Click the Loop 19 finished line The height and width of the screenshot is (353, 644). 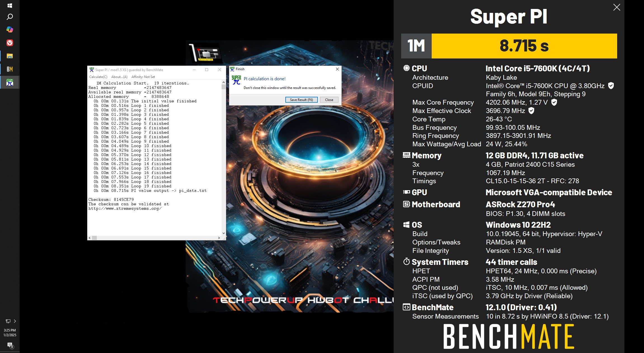tap(133, 186)
